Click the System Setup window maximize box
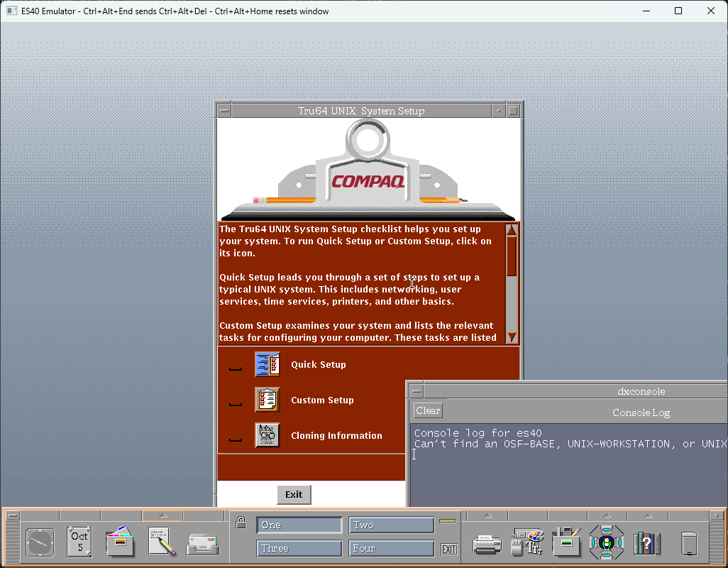The height and width of the screenshot is (568, 728). (x=513, y=111)
